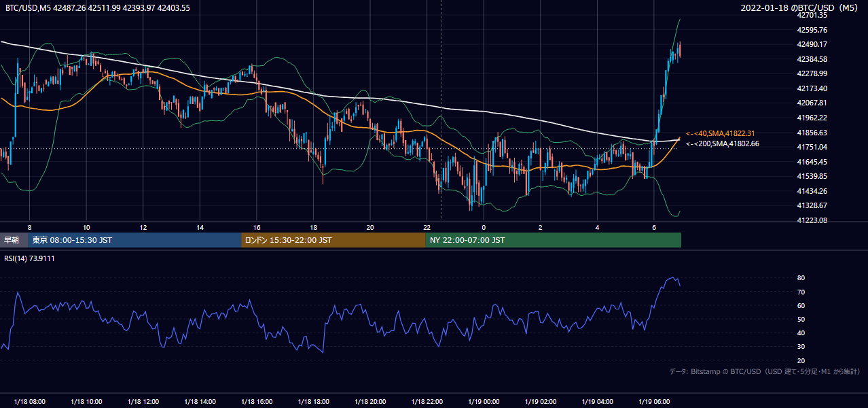Screen dimensions: 868x408
Task: Select the 東京 08:00-15:30 JST session bar
Action: (x=134, y=240)
